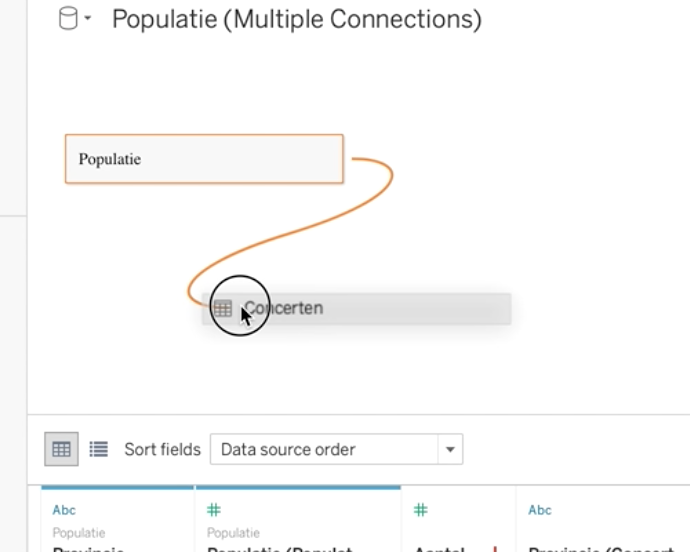690x552 pixels.
Task: Click the data source cylinder icon
Action: pyautogui.click(x=67, y=19)
